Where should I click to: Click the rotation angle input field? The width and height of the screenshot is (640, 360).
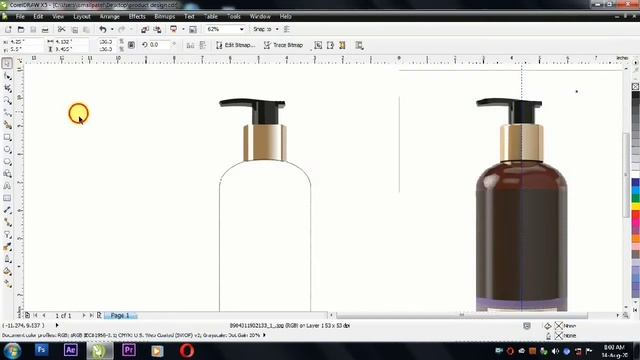tap(158, 45)
